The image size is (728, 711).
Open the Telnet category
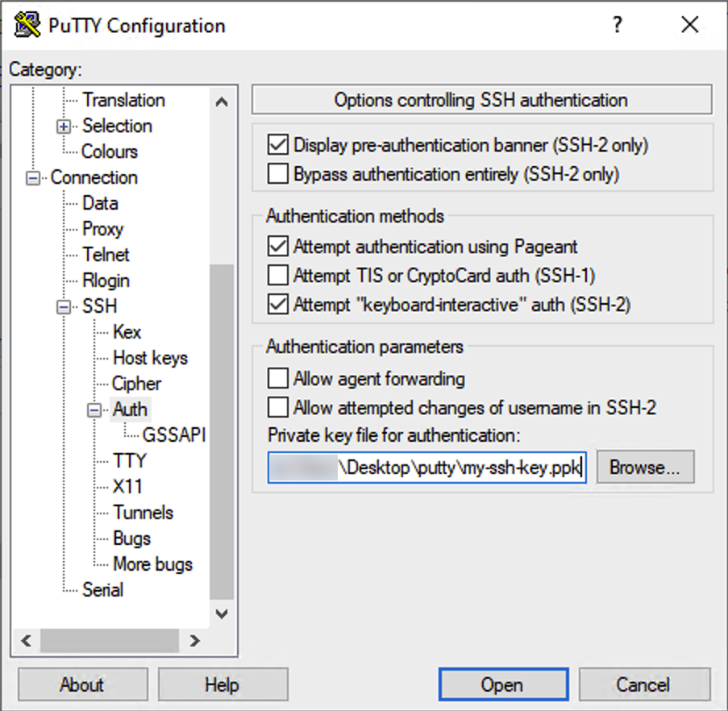[x=106, y=255]
